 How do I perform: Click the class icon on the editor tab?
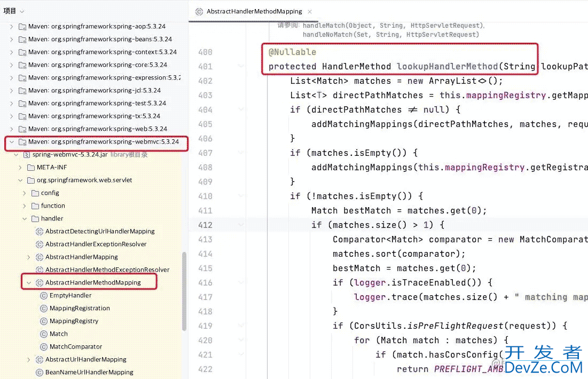click(x=199, y=12)
